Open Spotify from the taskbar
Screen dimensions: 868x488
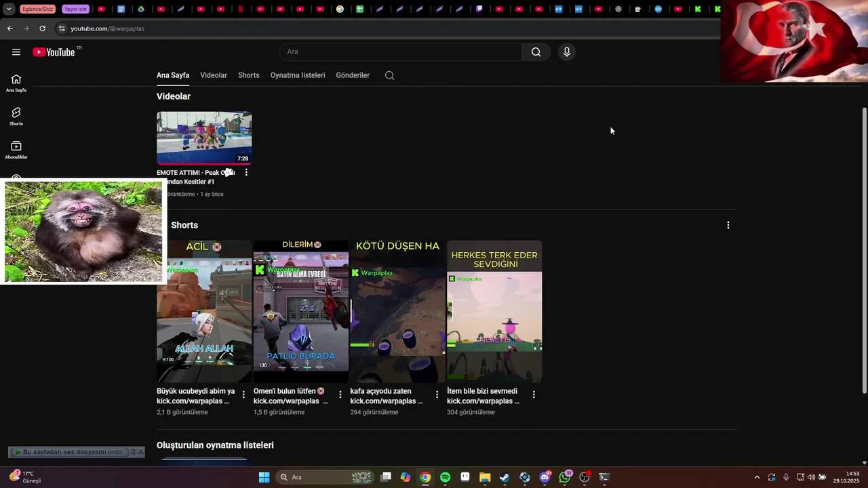pos(445,477)
